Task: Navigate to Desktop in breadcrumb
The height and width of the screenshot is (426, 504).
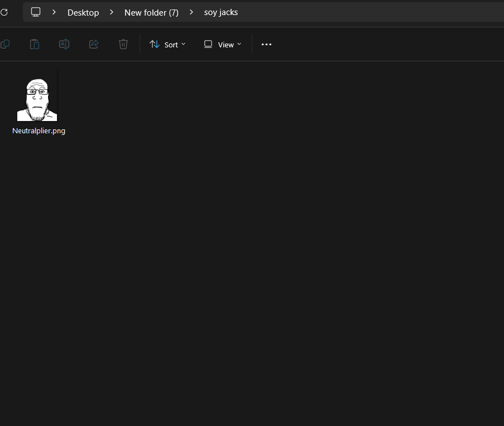Action: [83, 12]
